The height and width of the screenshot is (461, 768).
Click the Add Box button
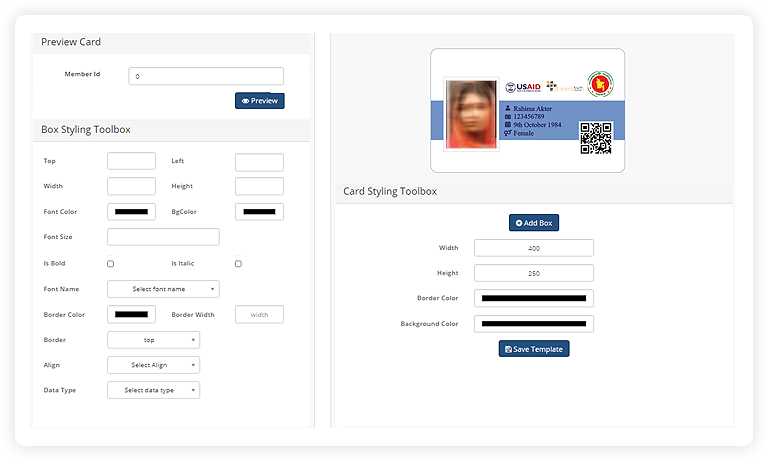click(x=534, y=223)
